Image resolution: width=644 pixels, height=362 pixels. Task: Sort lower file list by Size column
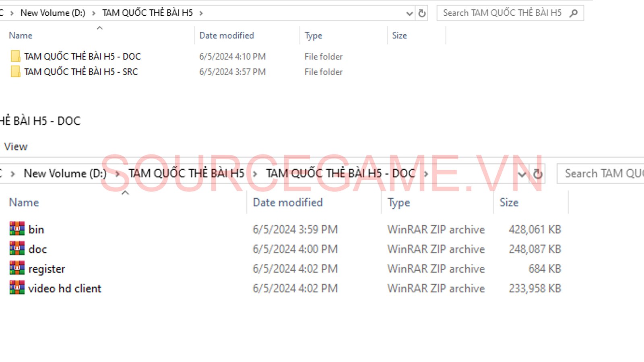[509, 202]
